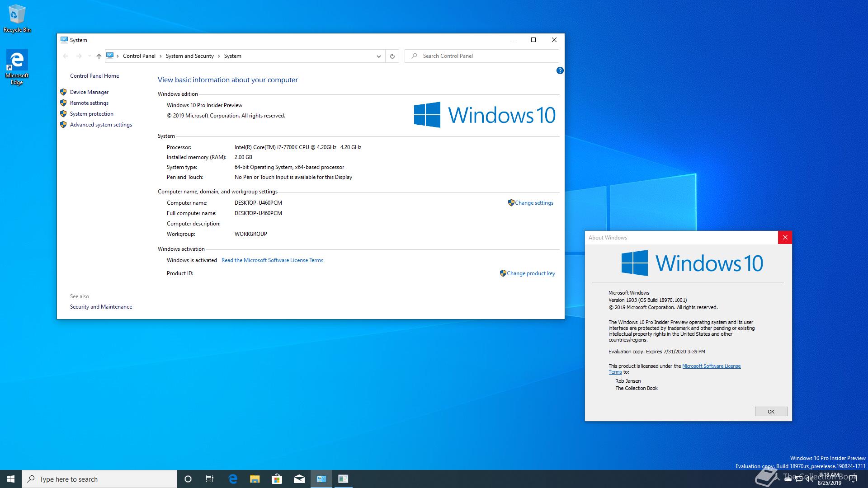Click the 'DESKTOP-U460PCM' value beside Computer name
This screenshot has height=488, width=868.
(x=258, y=203)
